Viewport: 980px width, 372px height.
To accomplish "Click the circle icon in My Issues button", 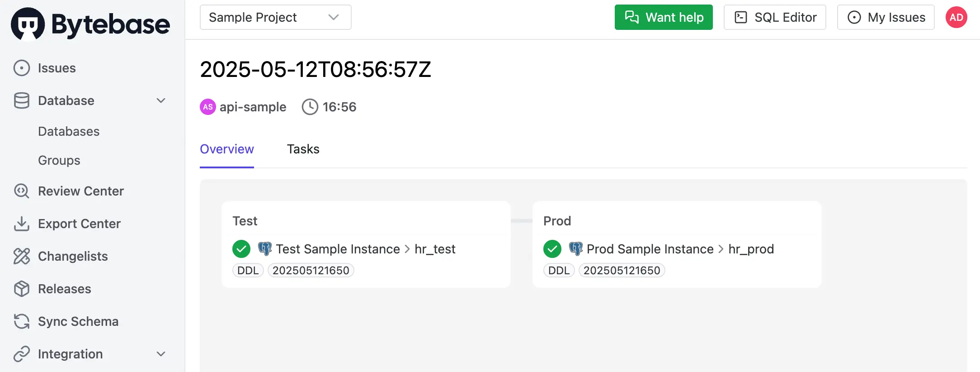I will (854, 17).
